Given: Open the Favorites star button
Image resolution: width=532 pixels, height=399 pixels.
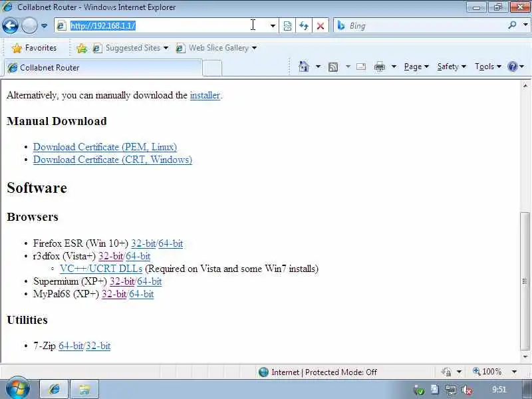Looking at the screenshot, I should coord(34,48).
